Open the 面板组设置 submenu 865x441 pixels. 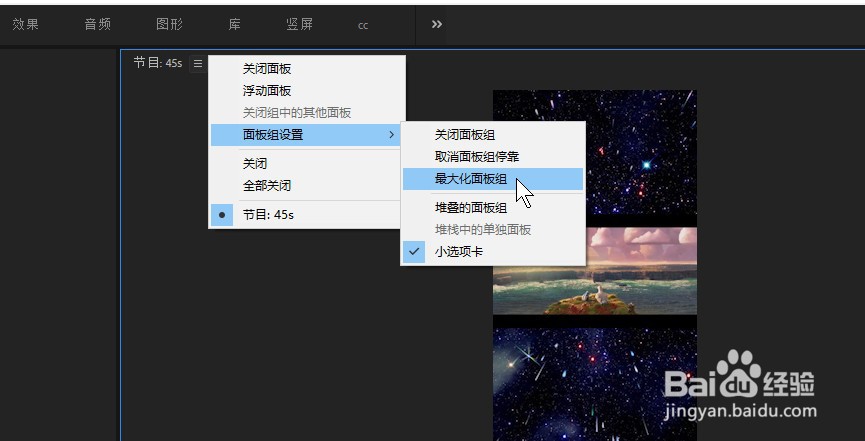pyautogui.click(x=307, y=135)
